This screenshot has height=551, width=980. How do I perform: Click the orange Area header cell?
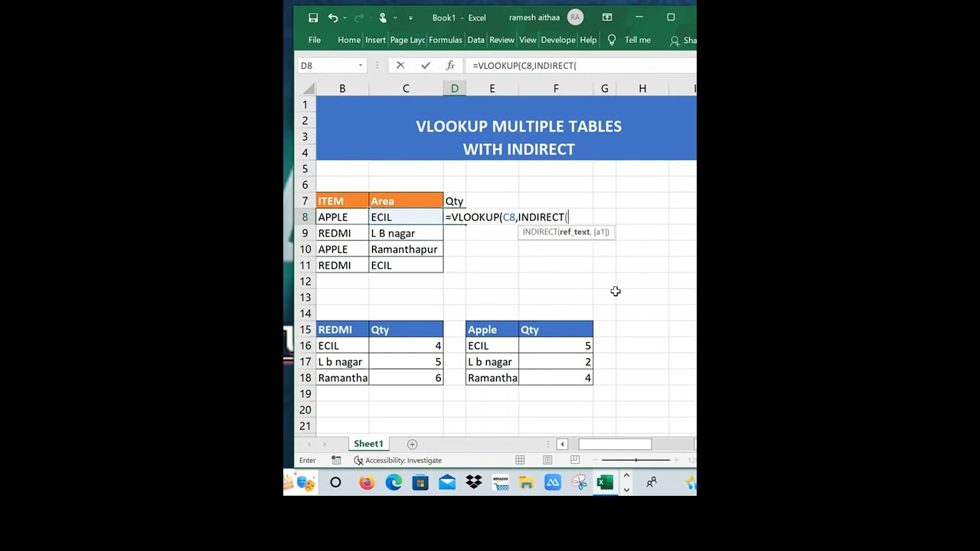(x=406, y=201)
